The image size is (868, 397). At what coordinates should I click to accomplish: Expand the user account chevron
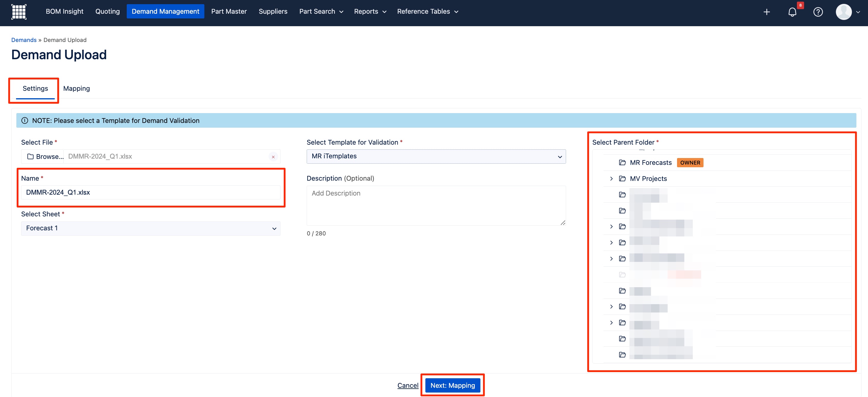(x=858, y=12)
